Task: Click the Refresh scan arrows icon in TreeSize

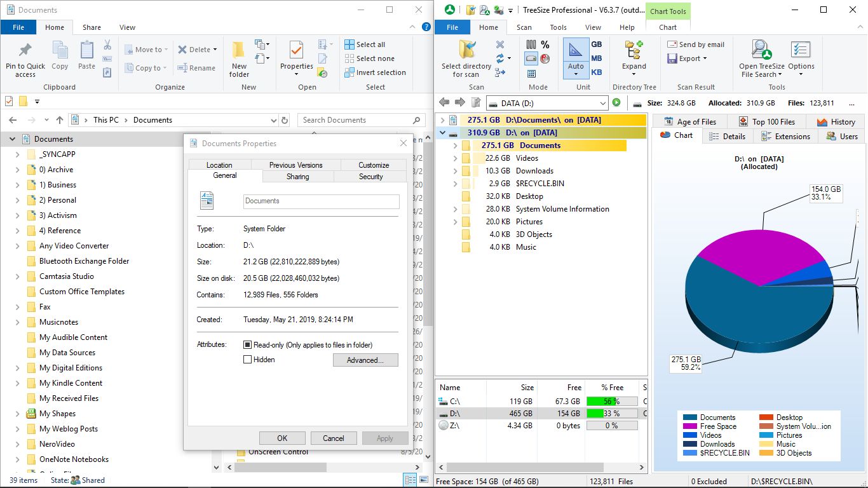Action: pyautogui.click(x=500, y=58)
